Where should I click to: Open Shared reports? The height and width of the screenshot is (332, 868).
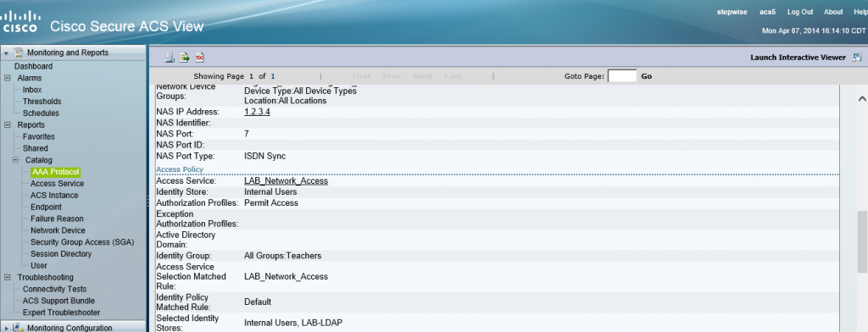coord(36,148)
